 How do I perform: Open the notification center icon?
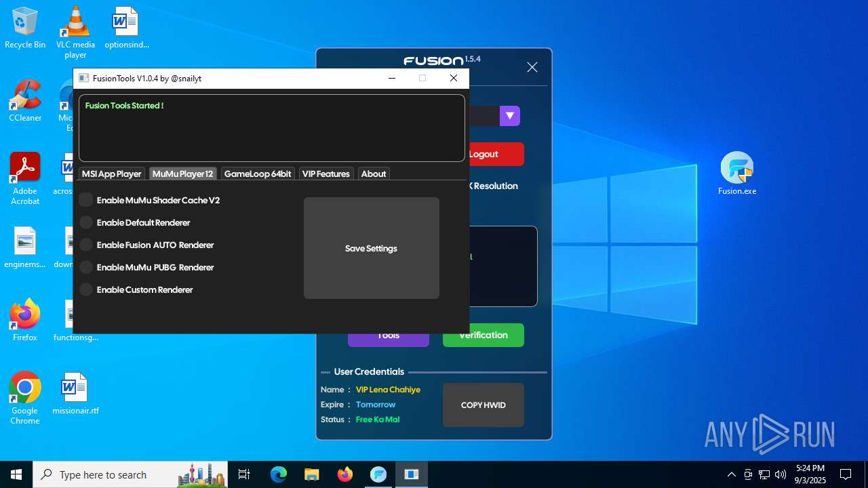[x=846, y=474]
